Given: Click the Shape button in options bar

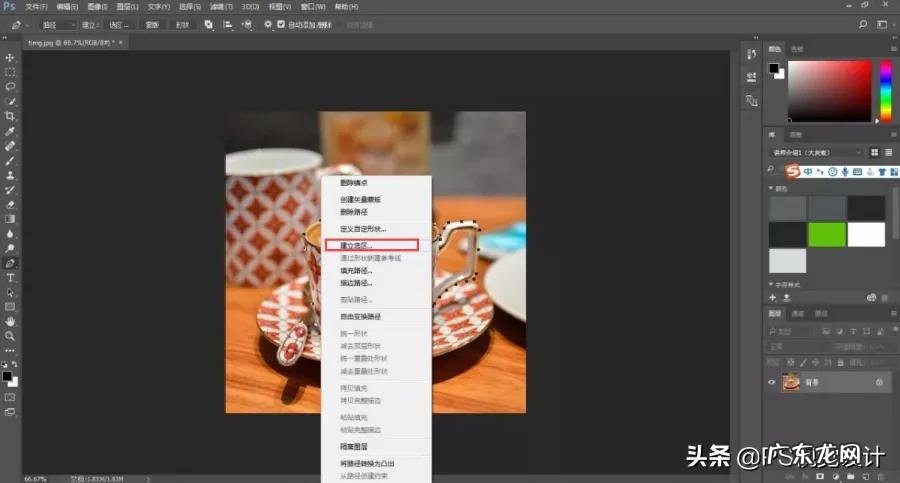Looking at the screenshot, I should click(x=182, y=25).
